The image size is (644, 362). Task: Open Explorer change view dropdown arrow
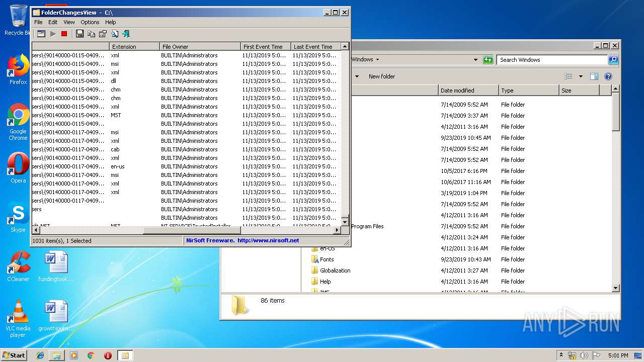pos(581,76)
